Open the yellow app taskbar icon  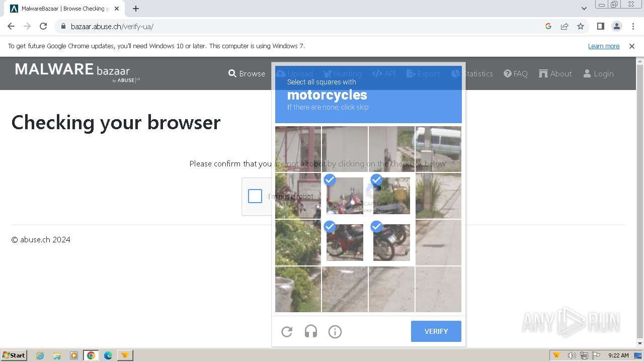pos(125,355)
